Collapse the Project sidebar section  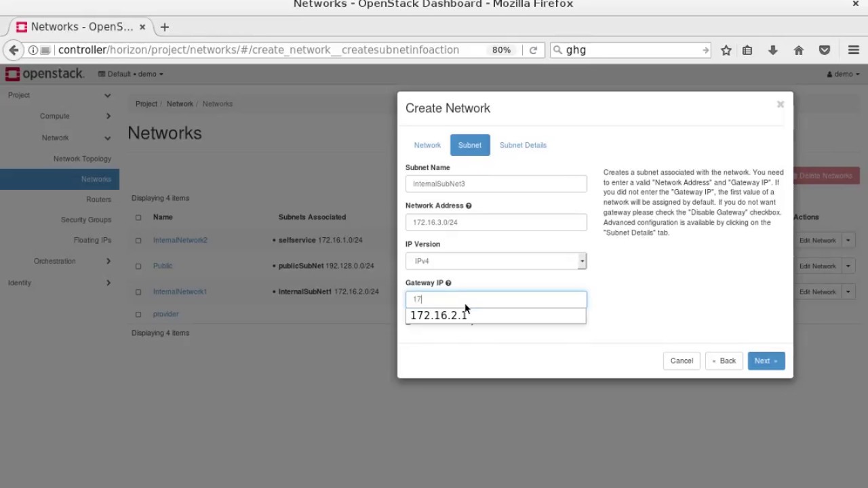point(60,95)
